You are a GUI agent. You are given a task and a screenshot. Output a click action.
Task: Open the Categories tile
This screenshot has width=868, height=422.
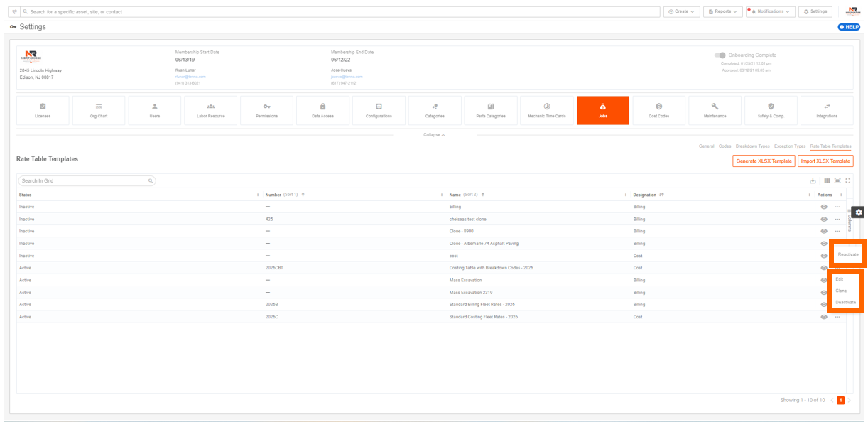[435, 110]
